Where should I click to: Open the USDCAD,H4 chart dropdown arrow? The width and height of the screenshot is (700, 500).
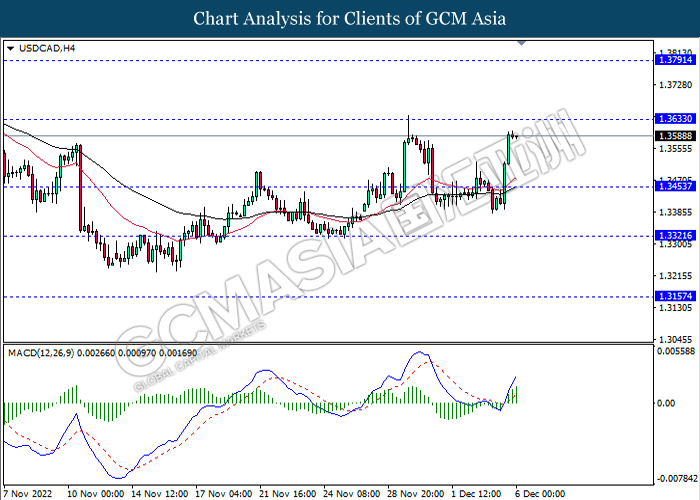11,48
